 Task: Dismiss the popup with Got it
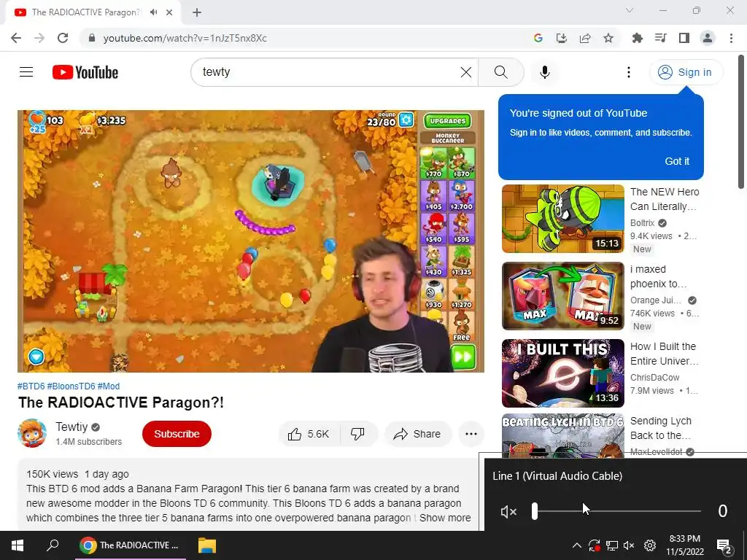677,161
